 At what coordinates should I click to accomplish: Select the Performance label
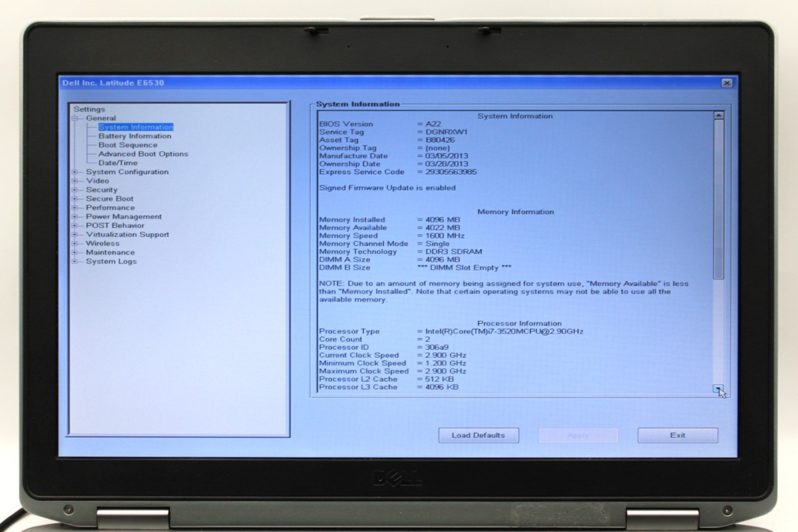coord(110,208)
